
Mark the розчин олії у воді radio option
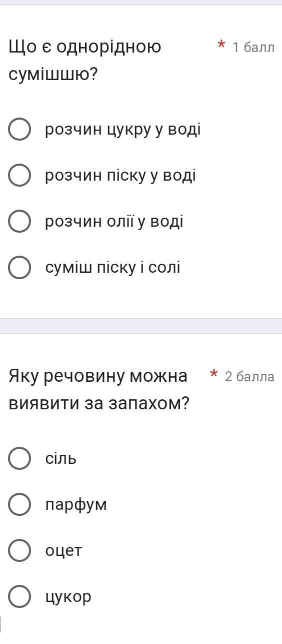[x=19, y=222]
